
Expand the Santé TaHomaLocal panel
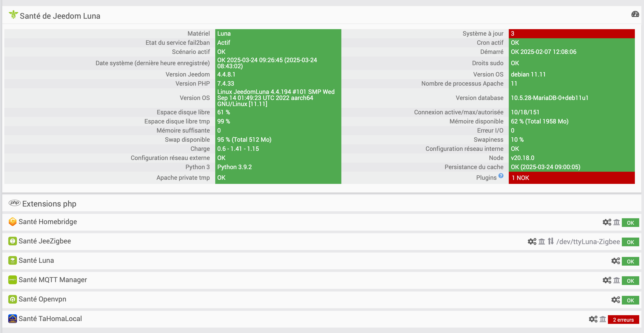coord(322,319)
